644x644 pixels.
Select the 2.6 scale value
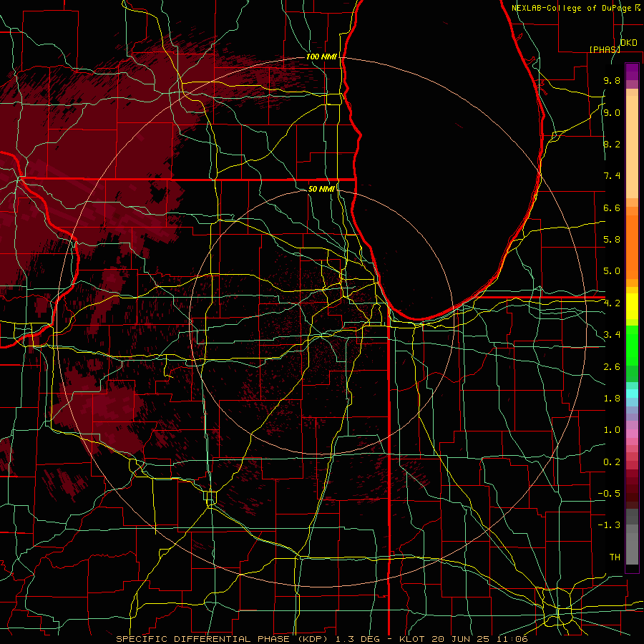tap(612, 367)
